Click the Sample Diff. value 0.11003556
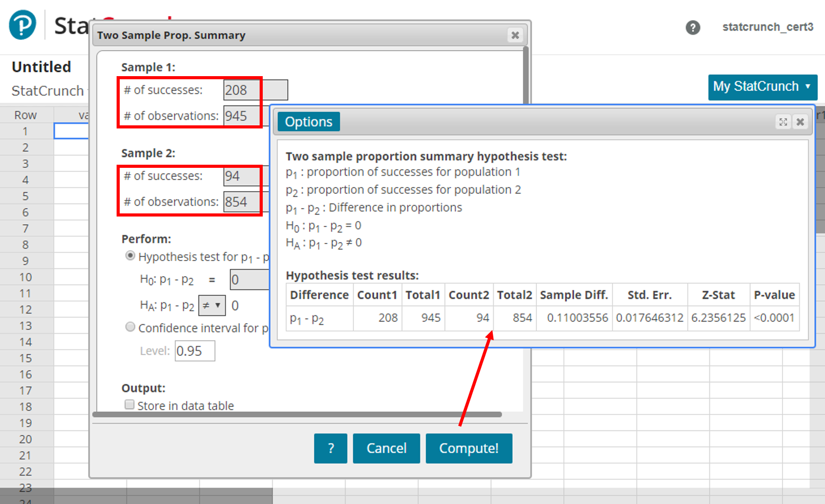The width and height of the screenshot is (825, 504). pos(574,318)
